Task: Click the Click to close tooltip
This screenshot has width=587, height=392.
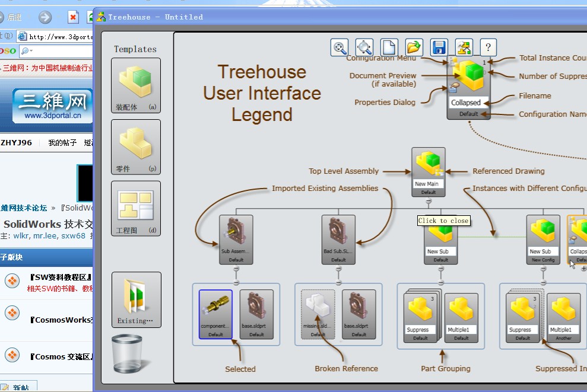Action: tap(443, 221)
